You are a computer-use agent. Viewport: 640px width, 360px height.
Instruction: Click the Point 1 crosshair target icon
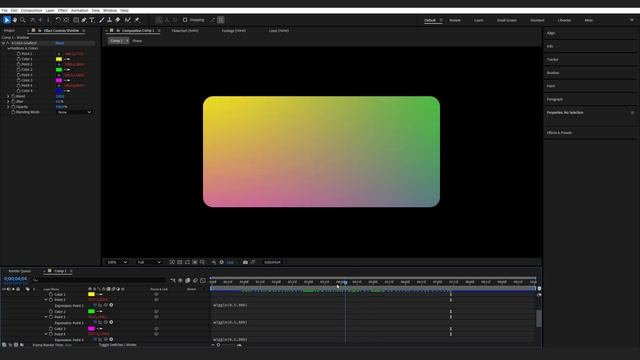(x=59, y=53)
